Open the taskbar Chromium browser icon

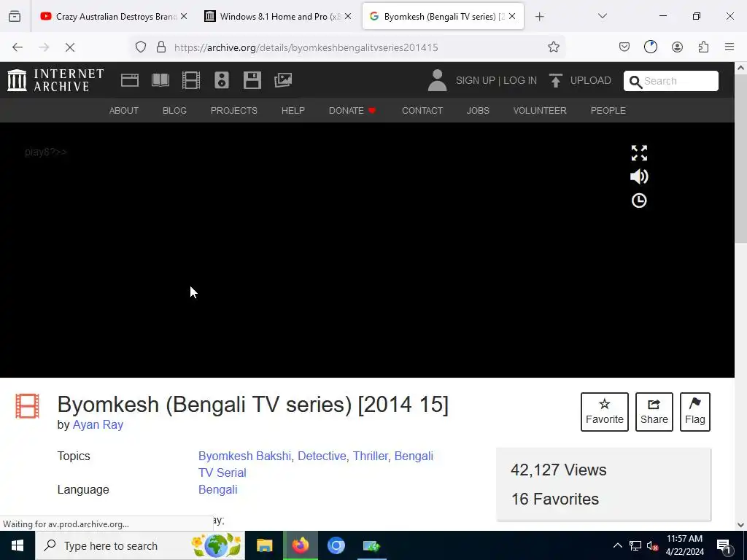(336, 545)
